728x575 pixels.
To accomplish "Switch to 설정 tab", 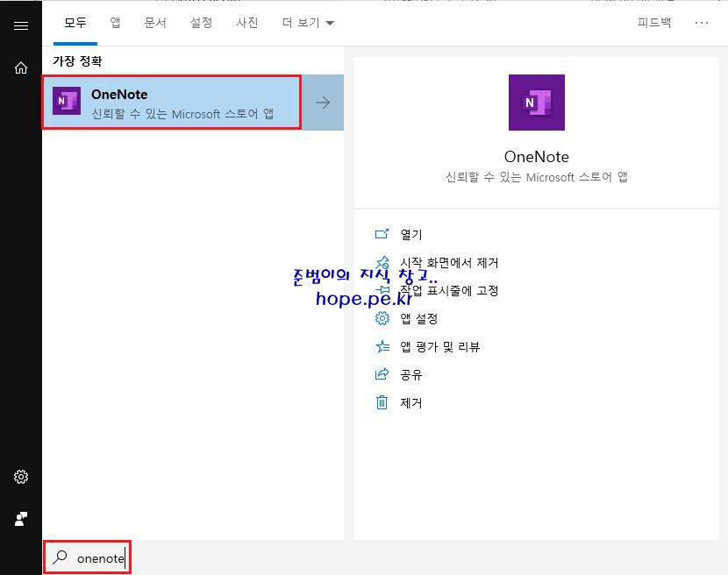I will click(x=201, y=23).
